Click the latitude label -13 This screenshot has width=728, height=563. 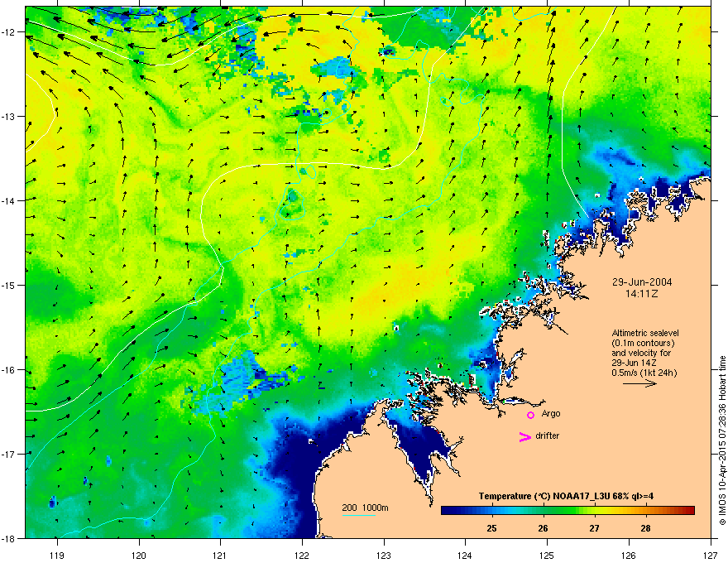[x=9, y=116]
